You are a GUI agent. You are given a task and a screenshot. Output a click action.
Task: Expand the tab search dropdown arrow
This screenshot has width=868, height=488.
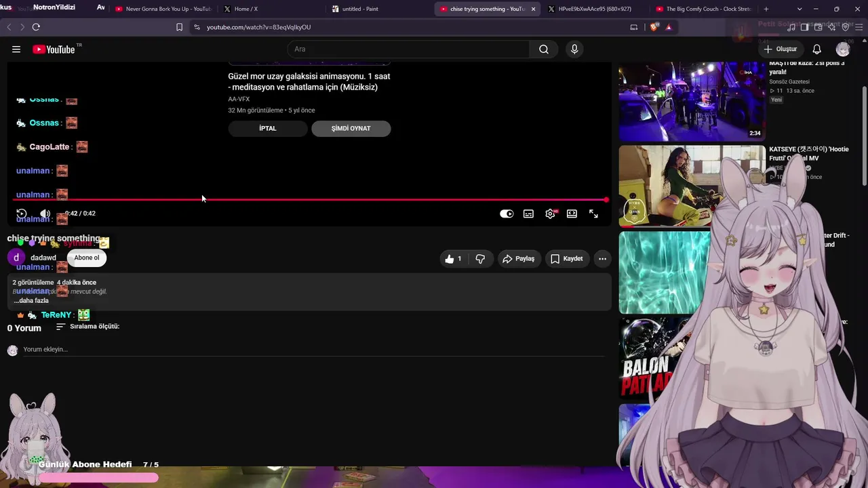pos(800,9)
